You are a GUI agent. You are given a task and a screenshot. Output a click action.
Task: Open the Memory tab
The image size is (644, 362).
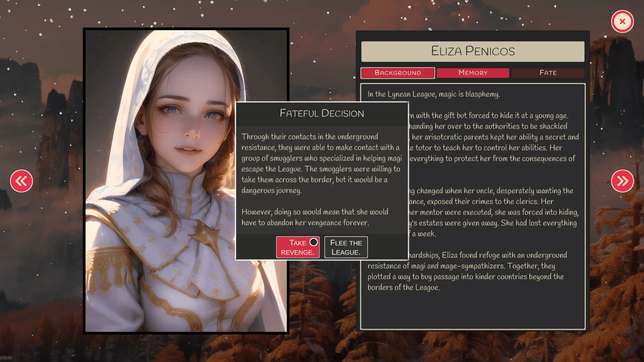point(473,73)
